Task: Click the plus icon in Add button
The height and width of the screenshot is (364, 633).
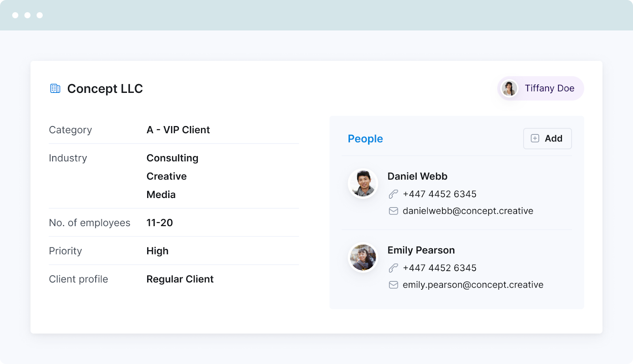Action: (x=535, y=138)
